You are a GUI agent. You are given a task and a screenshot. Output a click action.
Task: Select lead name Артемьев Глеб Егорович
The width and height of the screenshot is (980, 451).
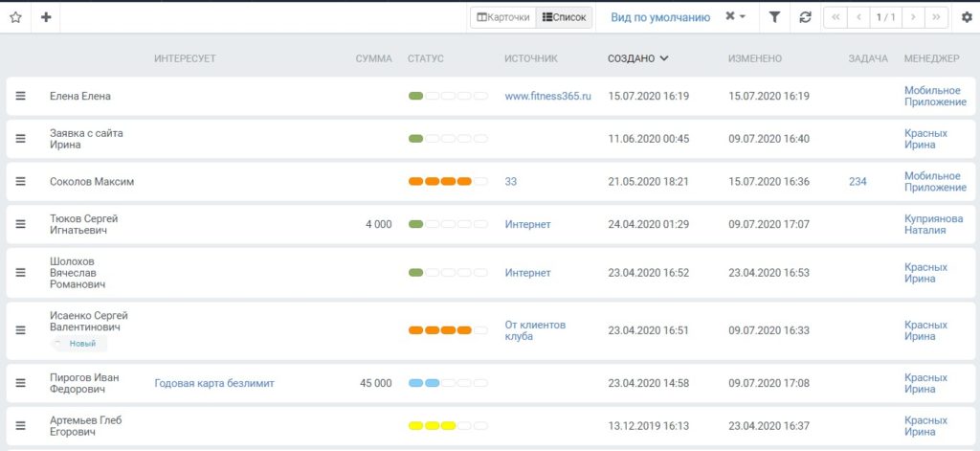85,426
